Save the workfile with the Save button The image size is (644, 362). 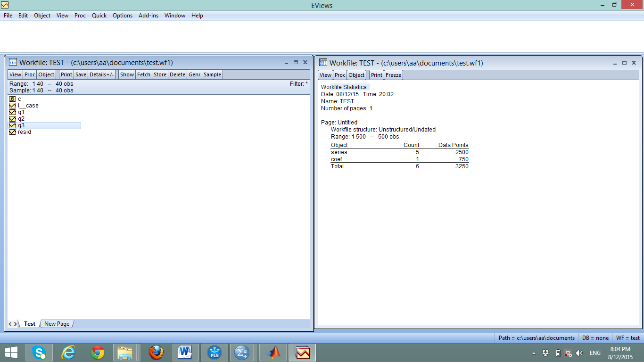(81, 74)
